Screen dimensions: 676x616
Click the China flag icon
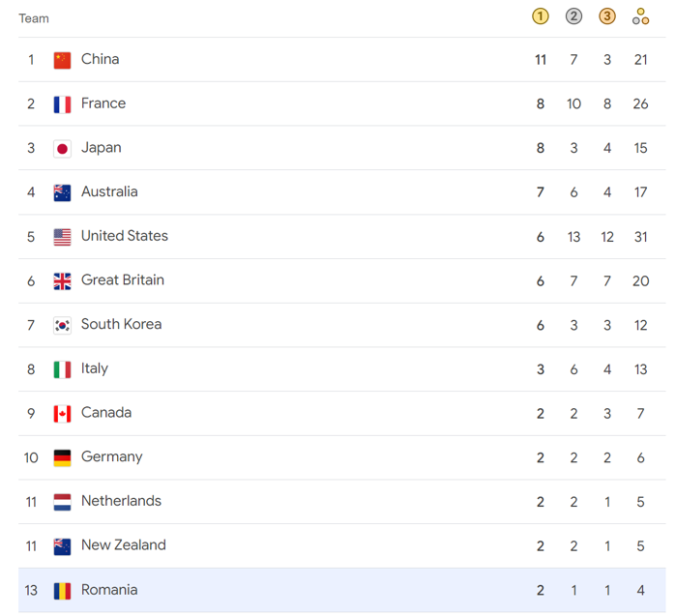pyautogui.click(x=63, y=60)
